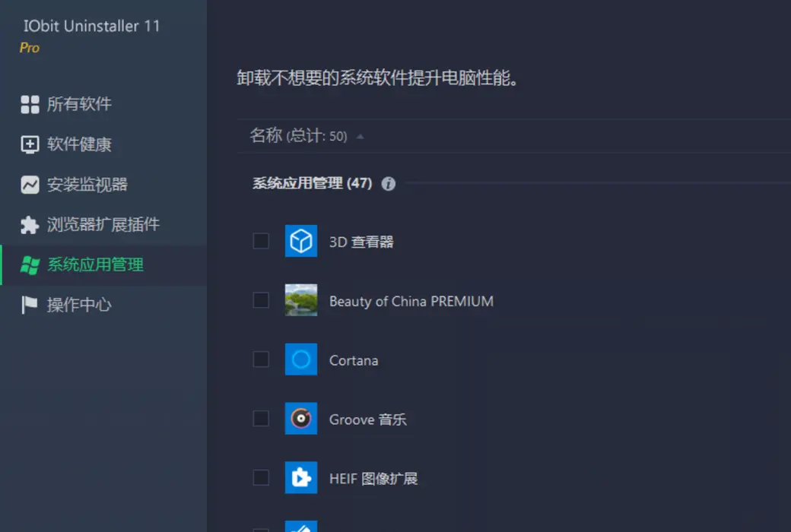Toggle the sort arrow next to 名称

click(361, 137)
